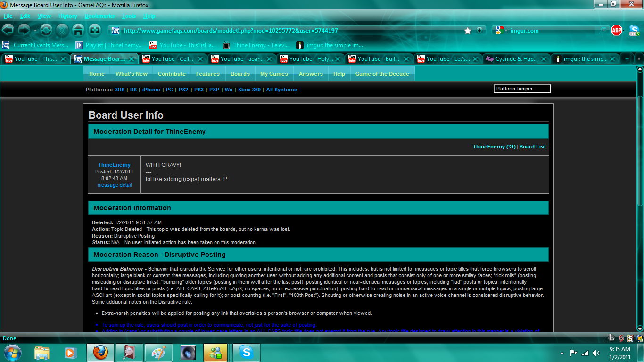Open the back/forward history dropdown arrow
Viewport: 644px width, 362px height.
34,31
